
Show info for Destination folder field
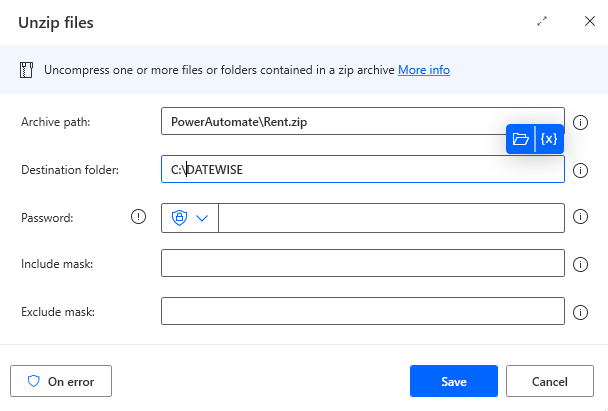pos(580,170)
